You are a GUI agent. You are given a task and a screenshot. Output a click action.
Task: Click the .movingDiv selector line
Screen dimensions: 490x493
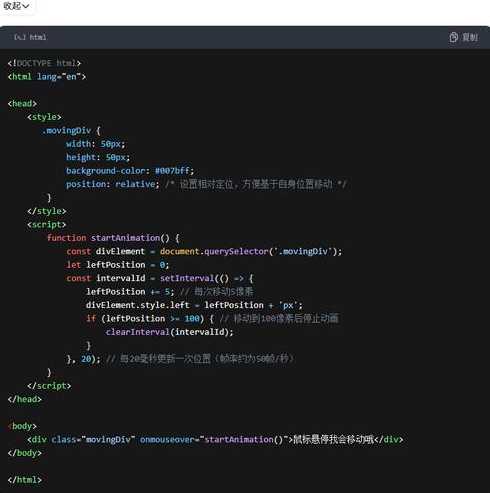pos(71,130)
